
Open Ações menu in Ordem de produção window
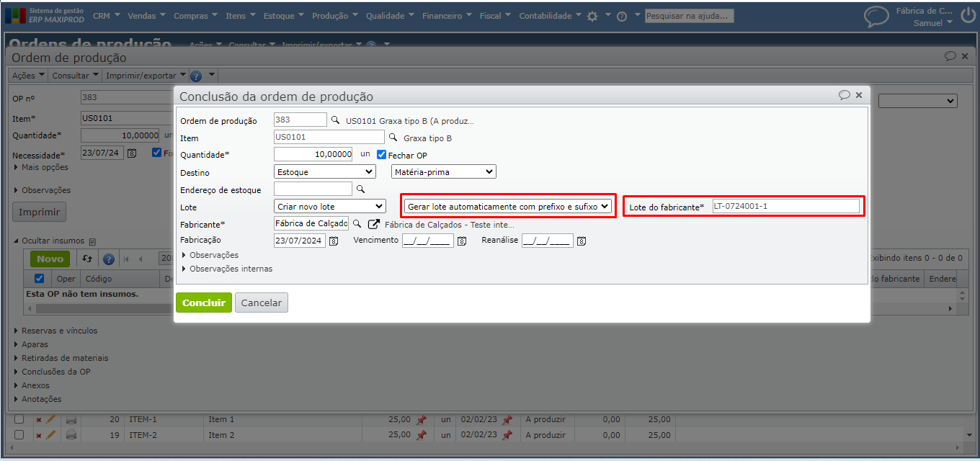click(28, 76)
